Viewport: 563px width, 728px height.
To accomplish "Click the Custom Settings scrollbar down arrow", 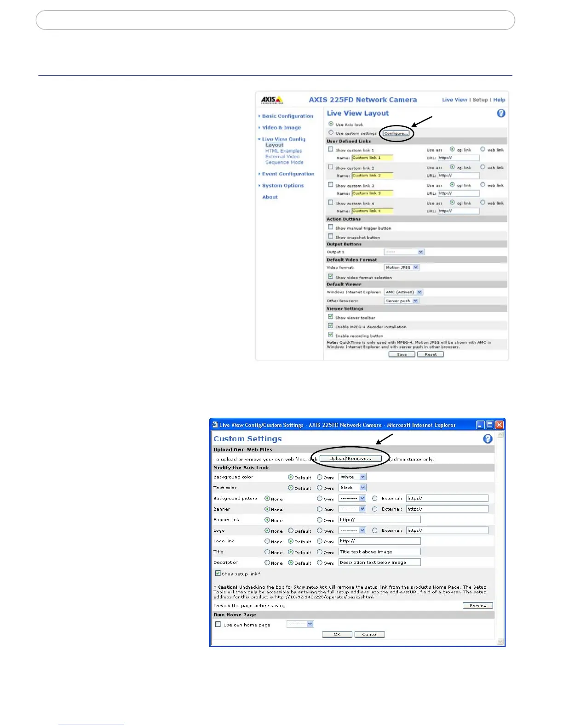I will [x=500, y=641].
